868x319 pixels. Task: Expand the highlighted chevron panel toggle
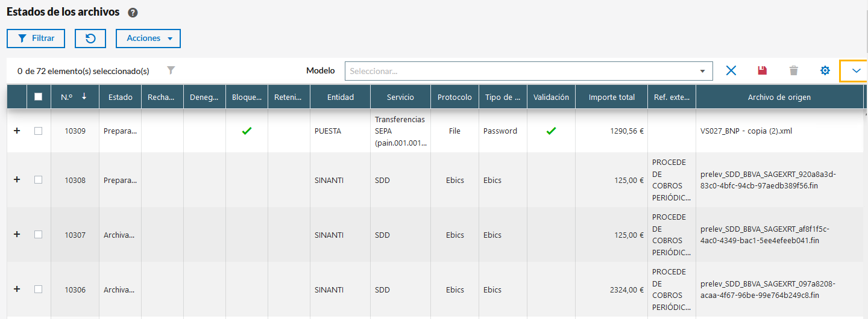(x=856, y=71)
